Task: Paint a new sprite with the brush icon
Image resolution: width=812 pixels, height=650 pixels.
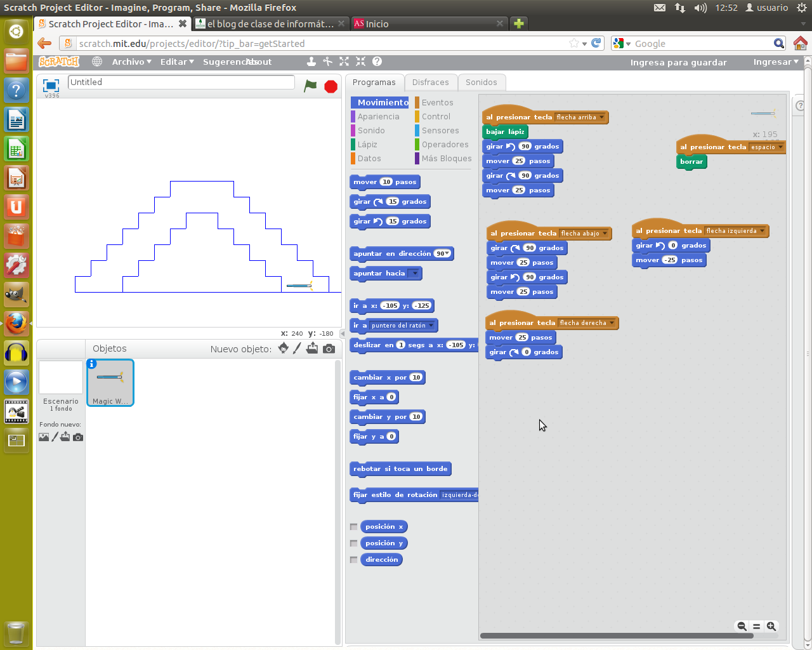Action: pos(297,348)
